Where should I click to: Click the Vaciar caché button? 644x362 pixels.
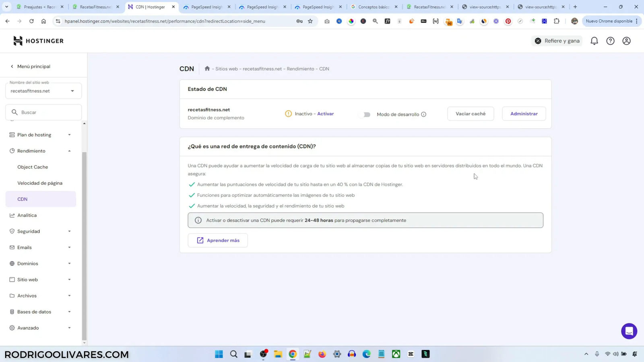(x=471, y=113)
